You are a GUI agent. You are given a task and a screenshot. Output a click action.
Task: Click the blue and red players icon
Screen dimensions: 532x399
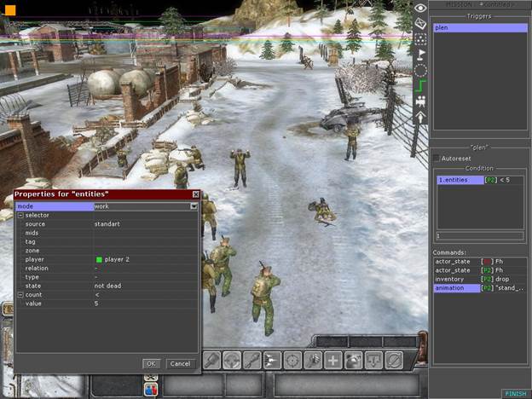tap(151, 389)
